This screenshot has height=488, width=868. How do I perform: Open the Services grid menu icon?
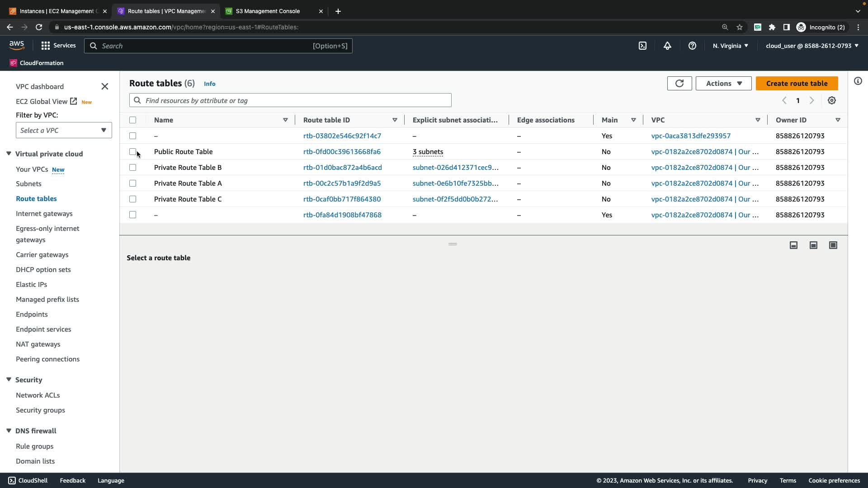(46, 46)
